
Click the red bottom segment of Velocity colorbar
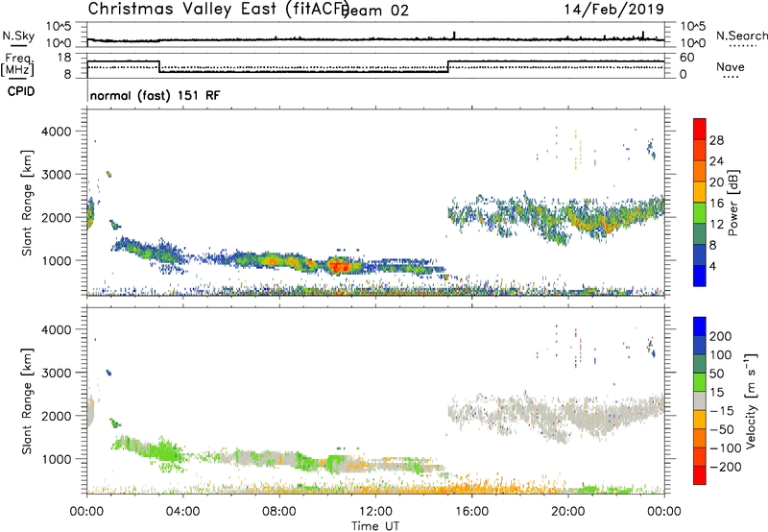pyautogui.click(x=700, y=475)
